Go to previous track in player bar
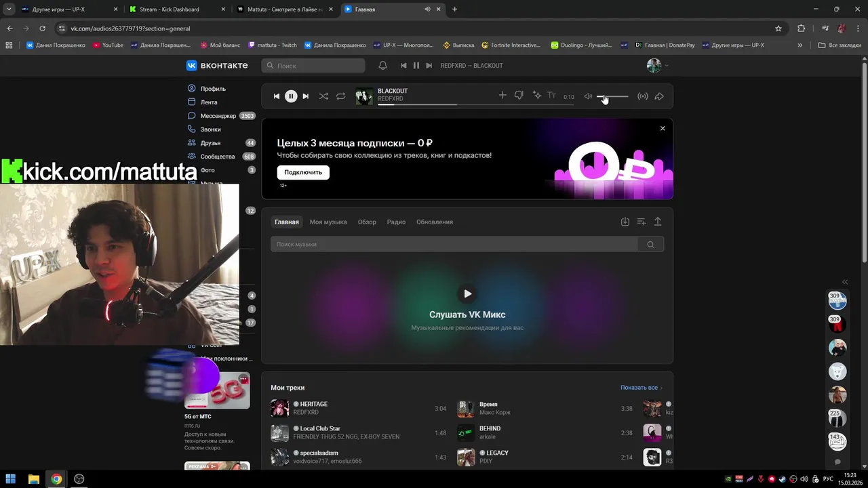 (x=276, y=96)
